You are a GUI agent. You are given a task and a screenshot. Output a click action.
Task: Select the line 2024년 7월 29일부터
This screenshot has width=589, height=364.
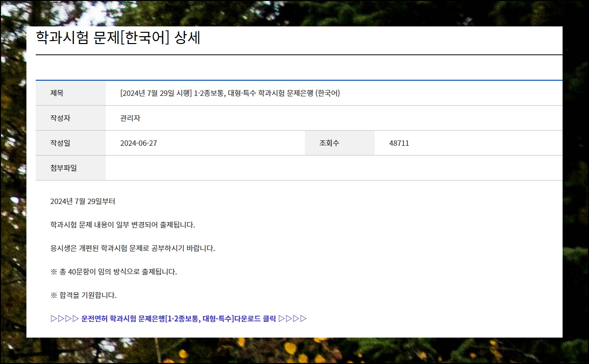(x=83, y=201)
